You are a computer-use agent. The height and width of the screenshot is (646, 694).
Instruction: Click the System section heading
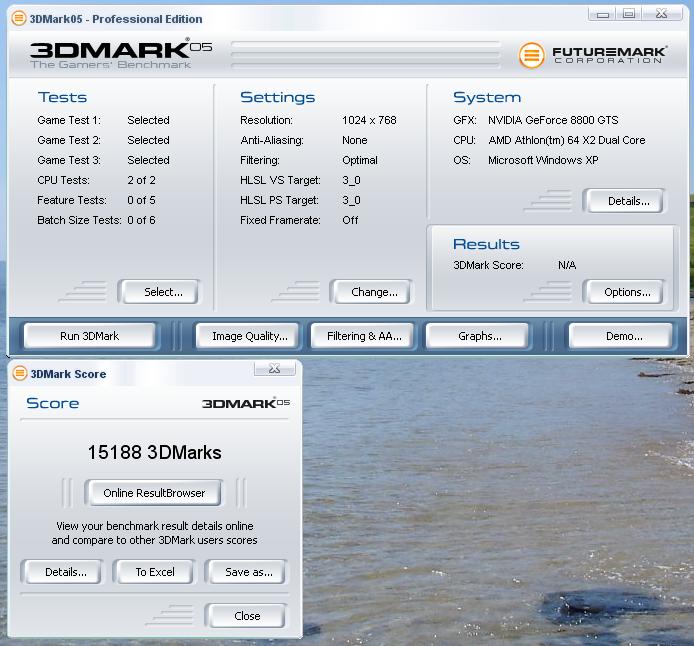click(x=487, y=97)
